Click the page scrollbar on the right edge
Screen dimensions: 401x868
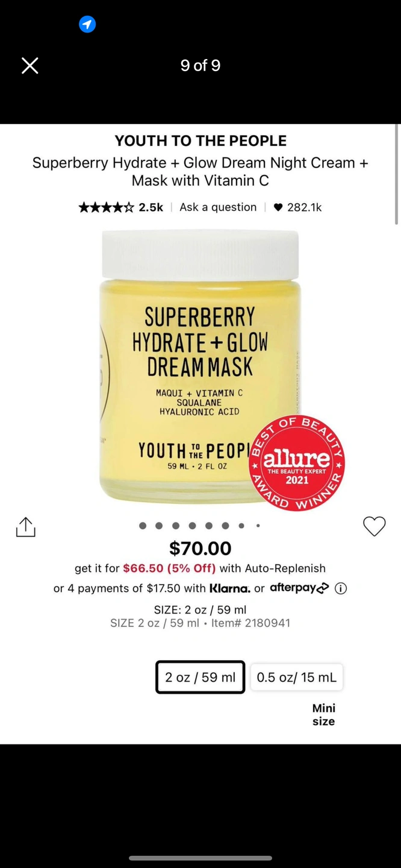click(397, 175)
